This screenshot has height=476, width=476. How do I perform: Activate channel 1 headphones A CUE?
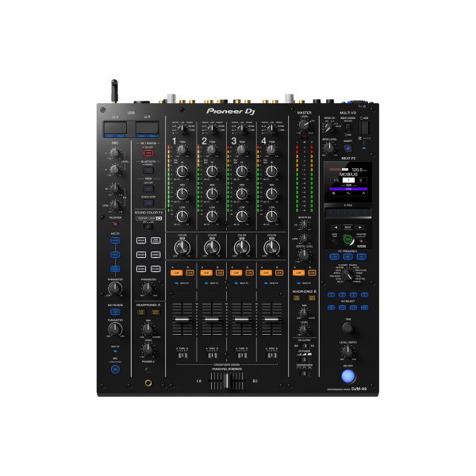coord(176,273)
